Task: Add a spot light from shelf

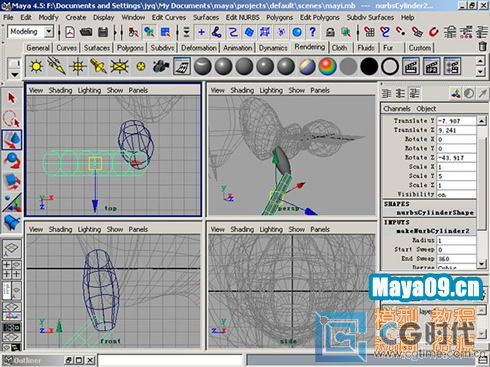Action: tap(98, 66)
